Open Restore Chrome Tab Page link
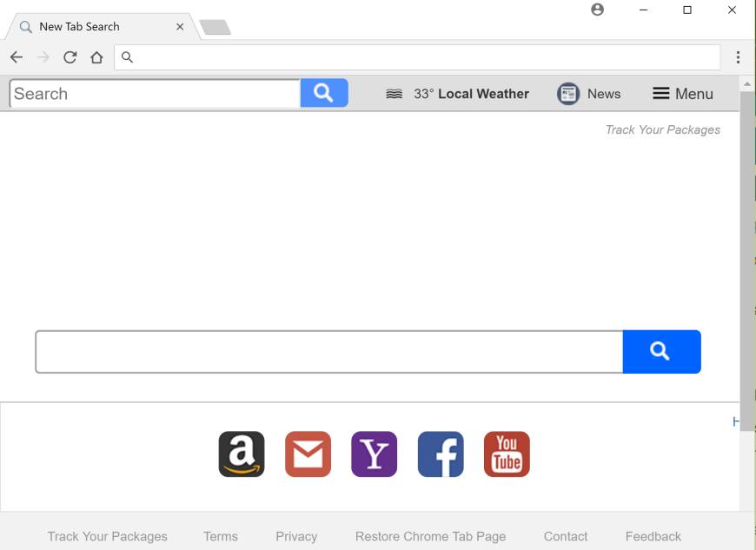Viewport: 756px width, 550px height. click(x=430, y=536)
